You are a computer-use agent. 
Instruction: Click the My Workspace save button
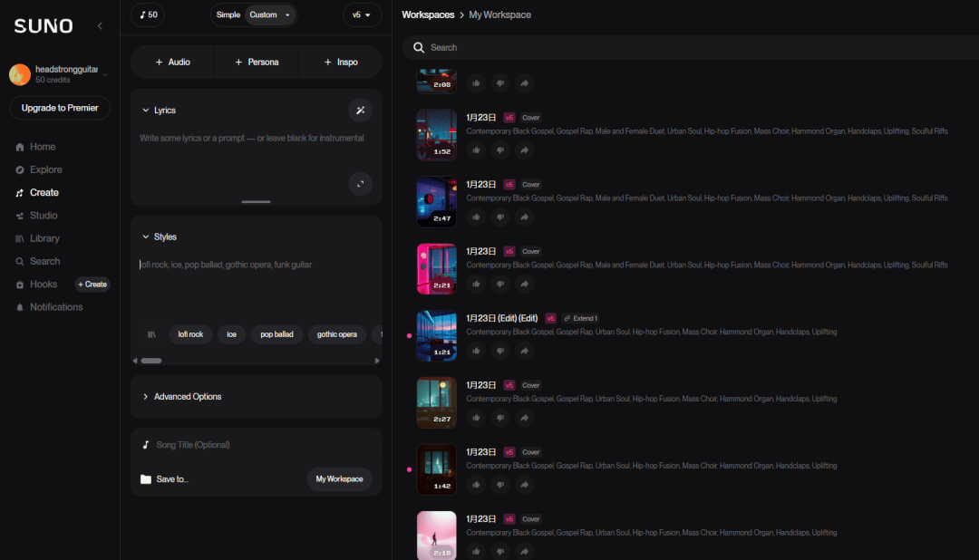(339, 479)
